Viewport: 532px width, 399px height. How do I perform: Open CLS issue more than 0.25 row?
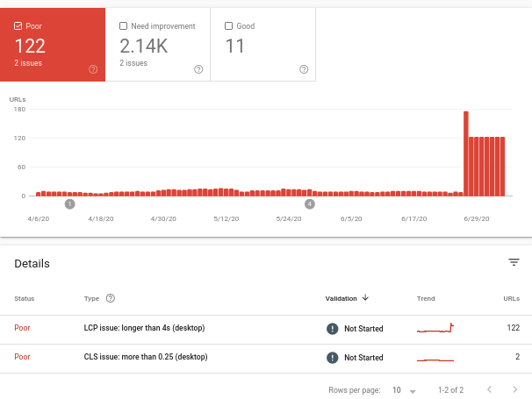[x=147, y=358]
